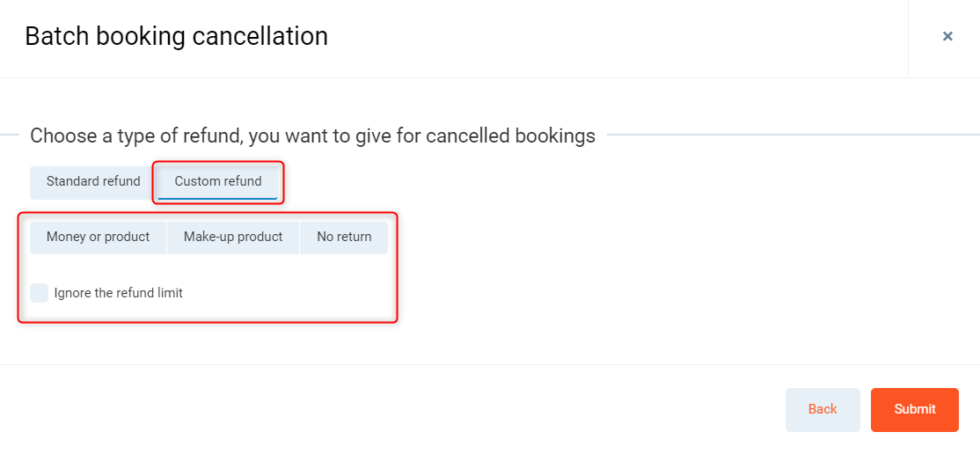Click the 'Ignore the refund limit' label text

[119, 293]
